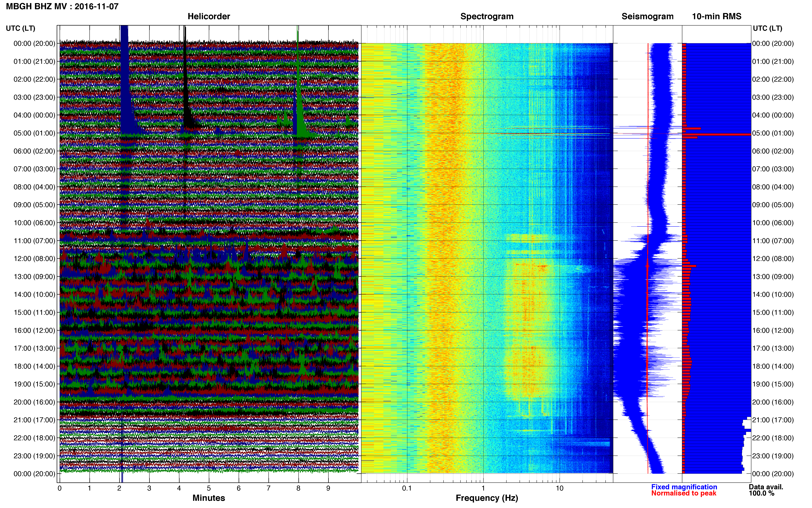Click the '0.1' frequency tick label
The height and width of the screenshot is (508, 812).
click(x=407, y=488)
